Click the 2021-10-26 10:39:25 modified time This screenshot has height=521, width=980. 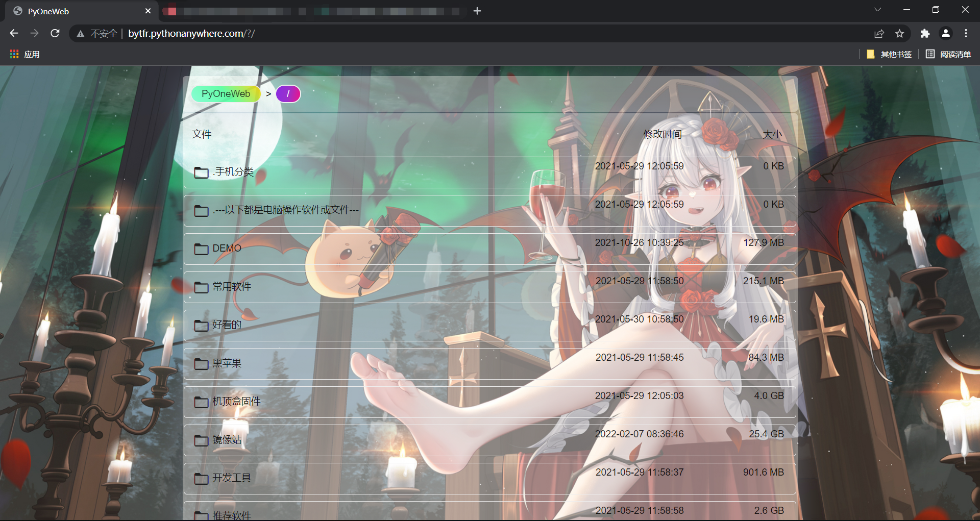(x=640, y=243)
